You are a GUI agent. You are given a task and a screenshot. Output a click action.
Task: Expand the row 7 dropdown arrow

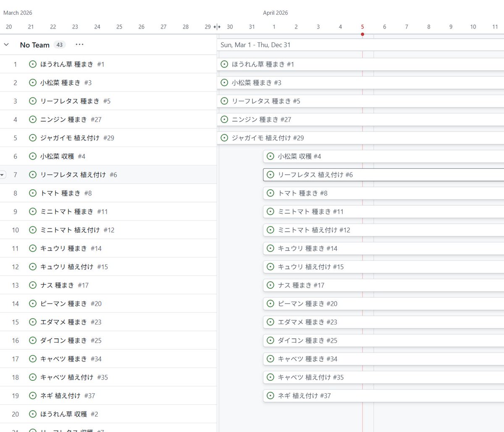click(x=3, y=175)
